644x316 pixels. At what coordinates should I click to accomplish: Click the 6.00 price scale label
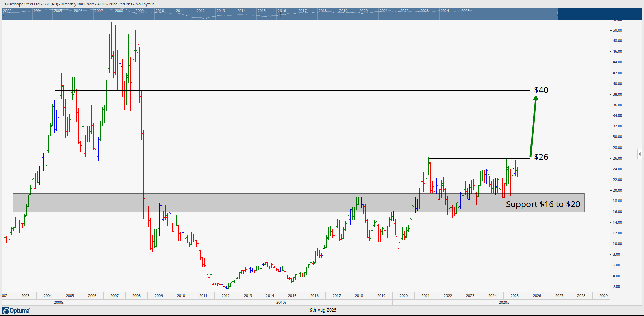click(x=616, y=265)
